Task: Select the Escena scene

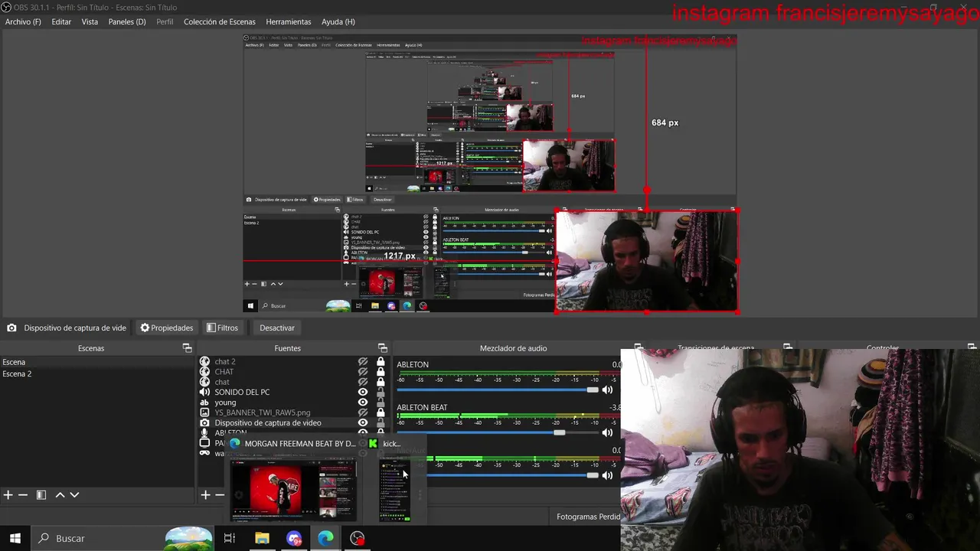Action: coord(98,362)
